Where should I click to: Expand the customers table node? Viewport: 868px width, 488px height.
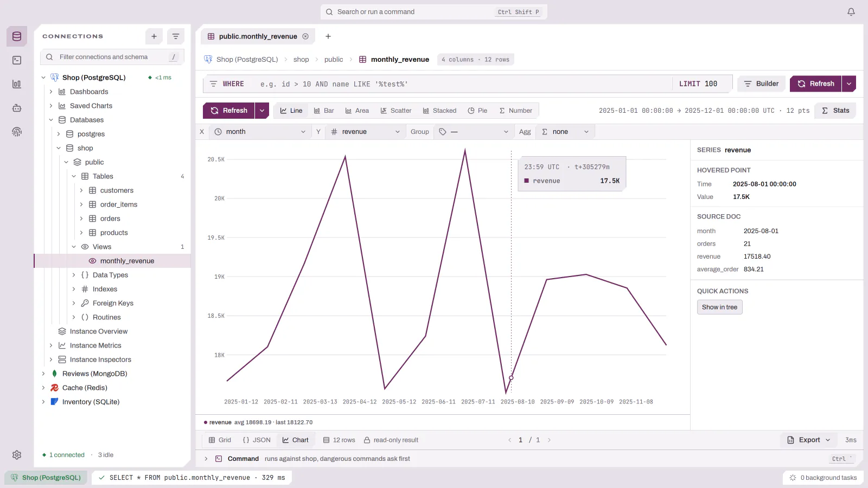click(81, 190)
